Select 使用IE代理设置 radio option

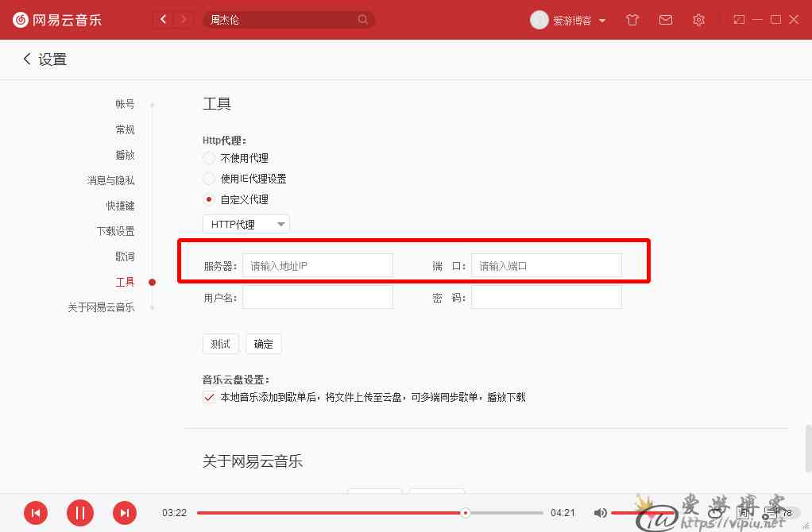[x=209, y=179]
